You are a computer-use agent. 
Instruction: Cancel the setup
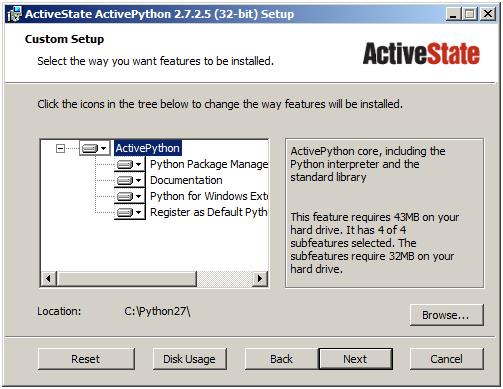(x=446, y=359)
